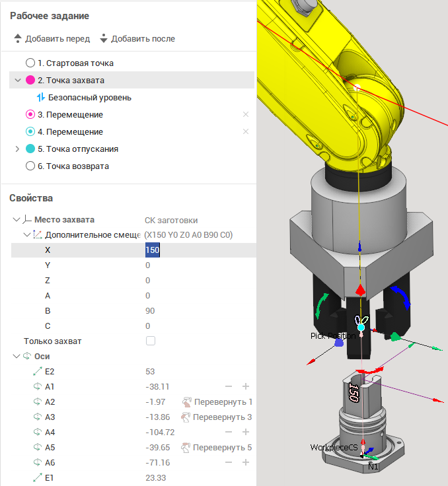Select the '6. Точка возврата' step
The image size is (448, 486).
[73, 166]
